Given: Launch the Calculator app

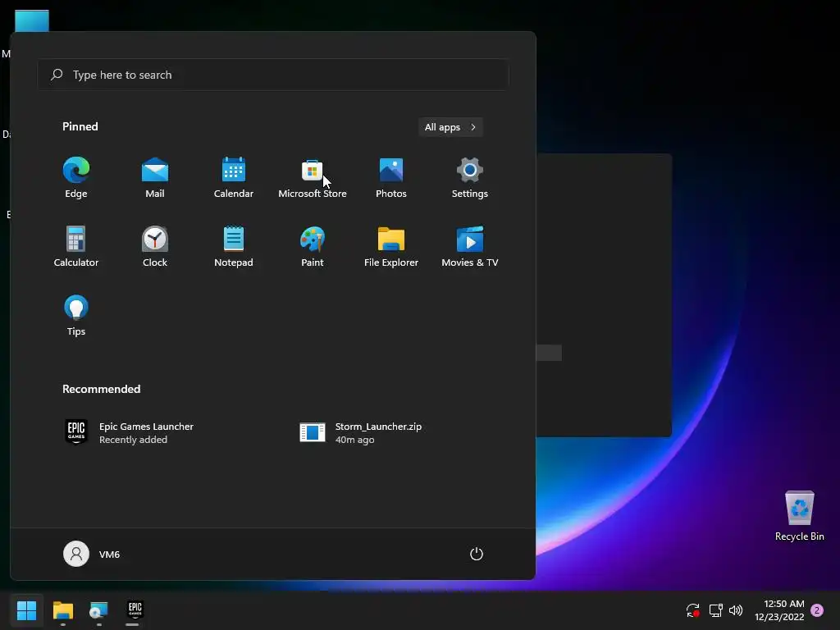Looking at the screenshot, I should (x=76, y=247).
